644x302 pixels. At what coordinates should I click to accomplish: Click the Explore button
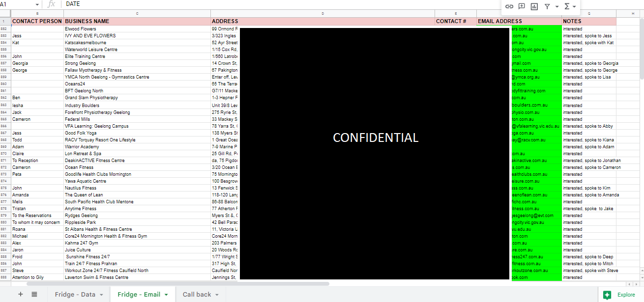tap(620, 295)
